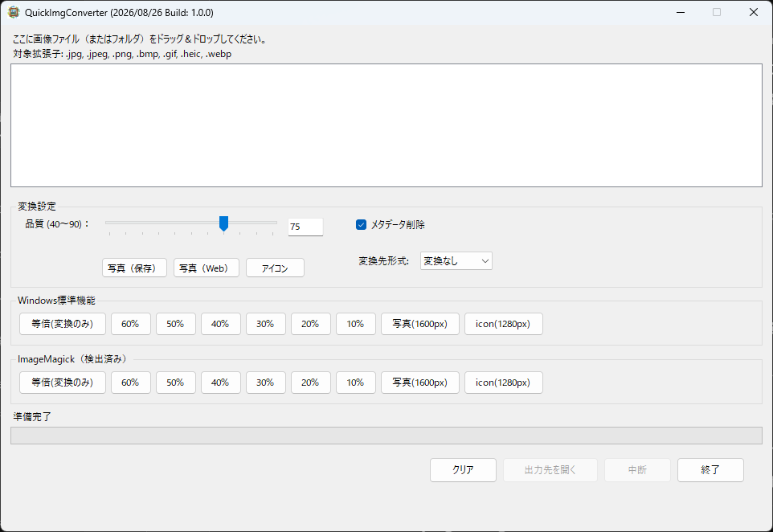Click the 品質 (40〜90) label

(57, 224)
